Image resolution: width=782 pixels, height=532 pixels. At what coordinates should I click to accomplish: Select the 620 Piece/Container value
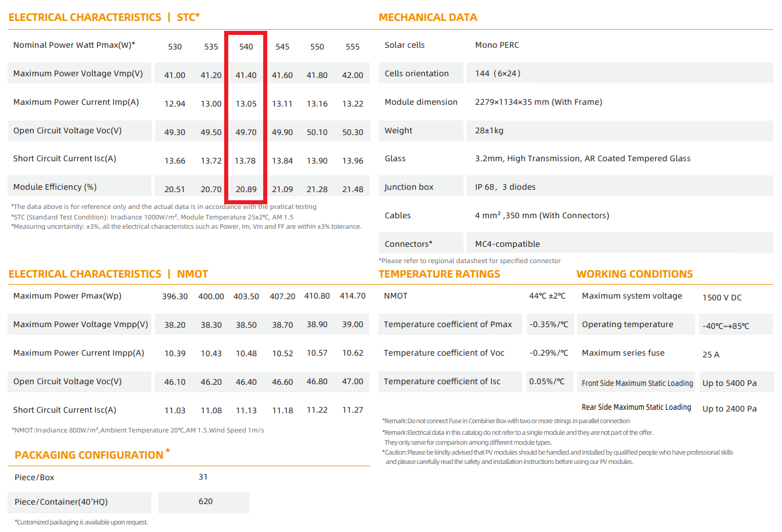click(206, 501)
